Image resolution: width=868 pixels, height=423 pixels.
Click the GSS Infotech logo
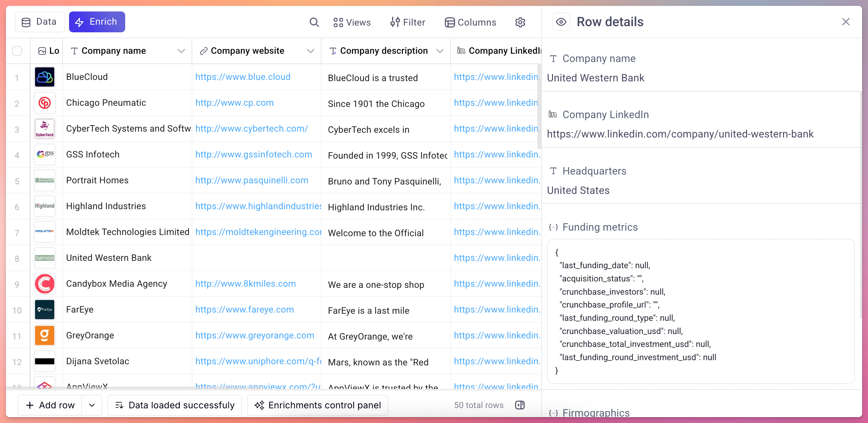(x=44, y=155)
